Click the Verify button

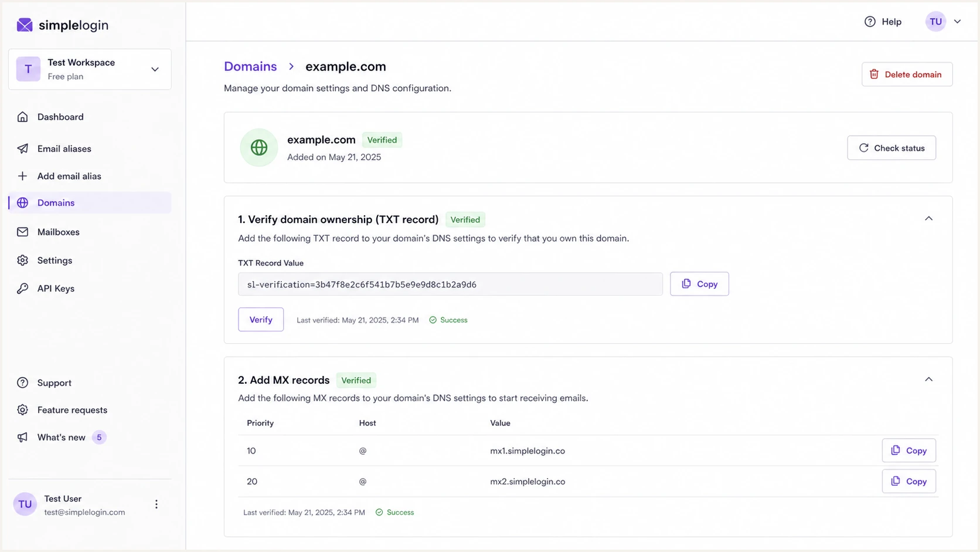click(x=261, y=319)
